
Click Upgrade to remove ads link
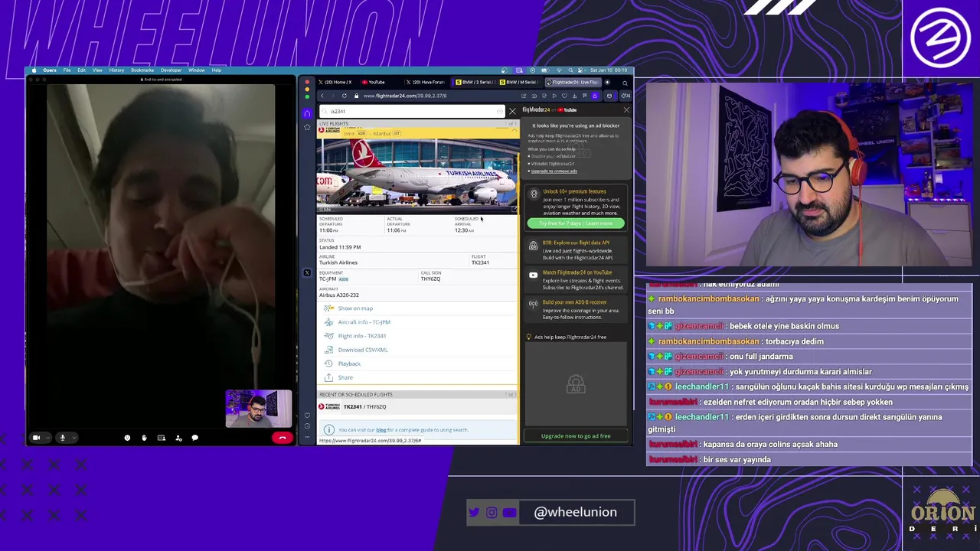tap(554, 171)
